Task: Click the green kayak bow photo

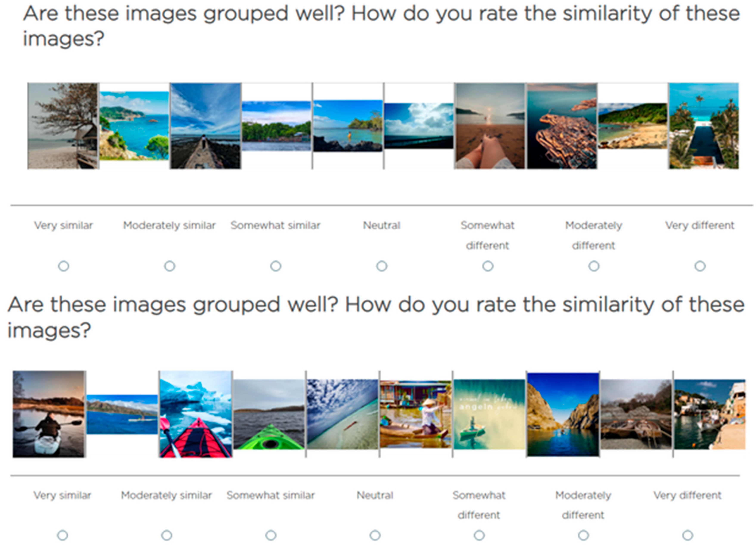Action: click(x=269, y=414)
